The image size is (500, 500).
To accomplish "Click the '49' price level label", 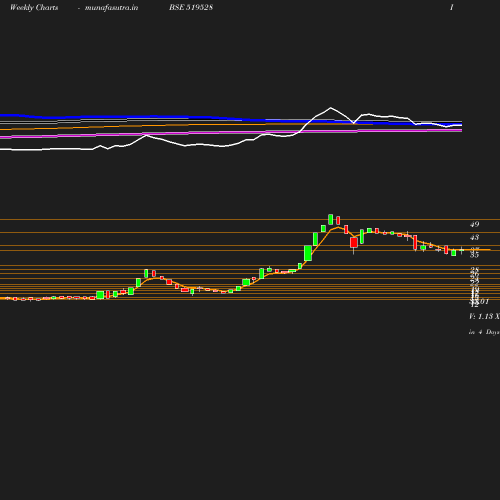I will 475,224.
